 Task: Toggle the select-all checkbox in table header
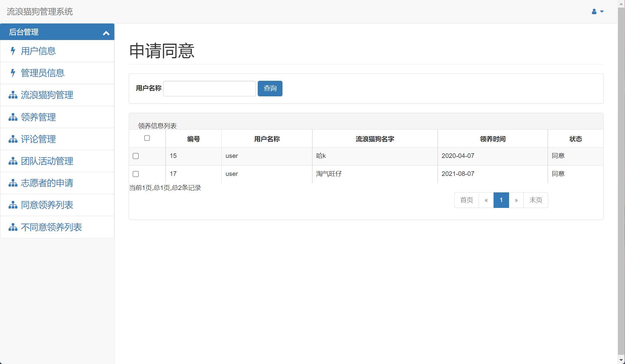147,138
